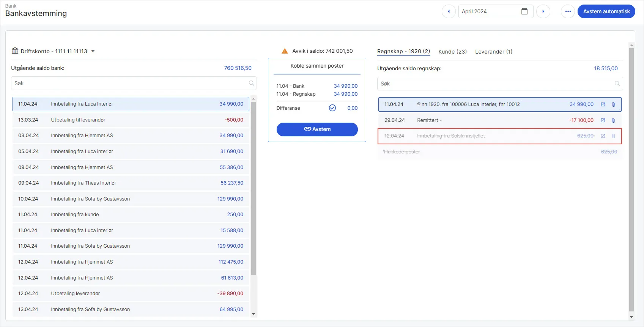Switch to the Leverandør (1) tab
Viewport: 644px width, 327px height.
pos(494,52)
